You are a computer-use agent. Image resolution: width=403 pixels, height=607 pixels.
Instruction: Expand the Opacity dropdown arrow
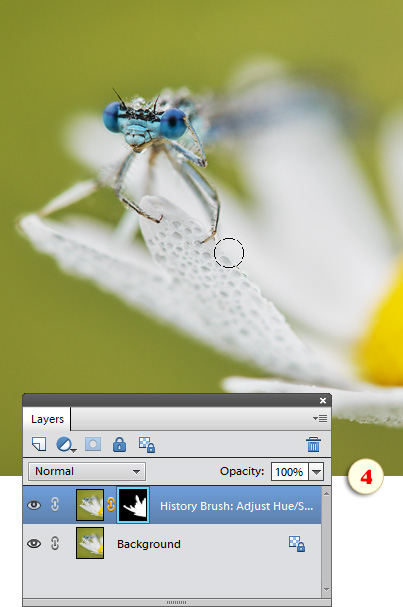tap(316, 472)
